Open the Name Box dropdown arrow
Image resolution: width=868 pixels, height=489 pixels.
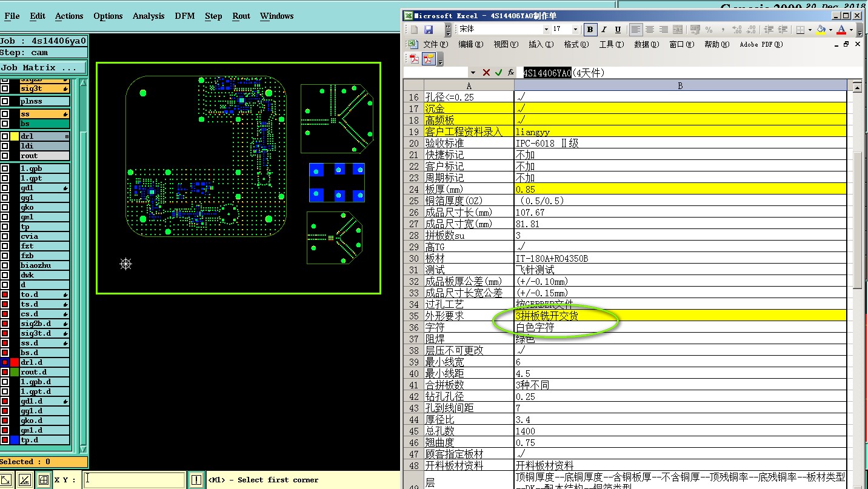[473, 73]
